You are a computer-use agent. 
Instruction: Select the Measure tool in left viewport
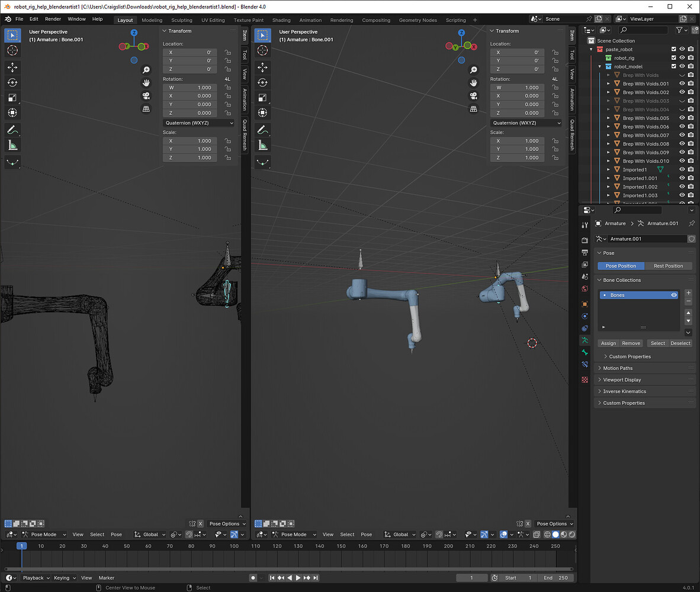click(x=12, y=146)
